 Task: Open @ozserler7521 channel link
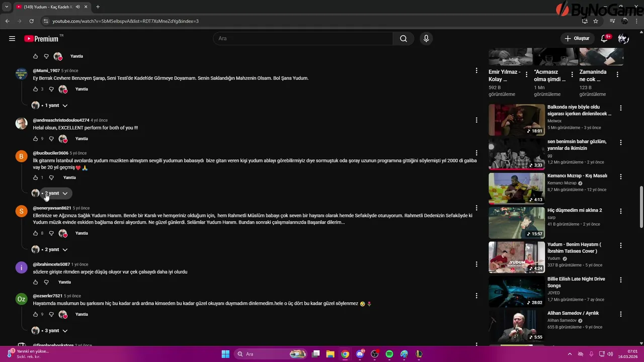coord(48,296)
